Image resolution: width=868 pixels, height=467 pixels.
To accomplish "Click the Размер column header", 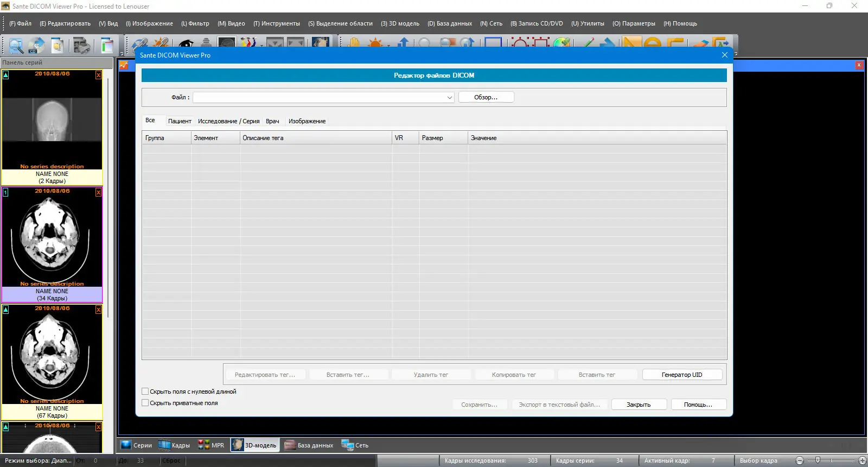I will (443, 138).
